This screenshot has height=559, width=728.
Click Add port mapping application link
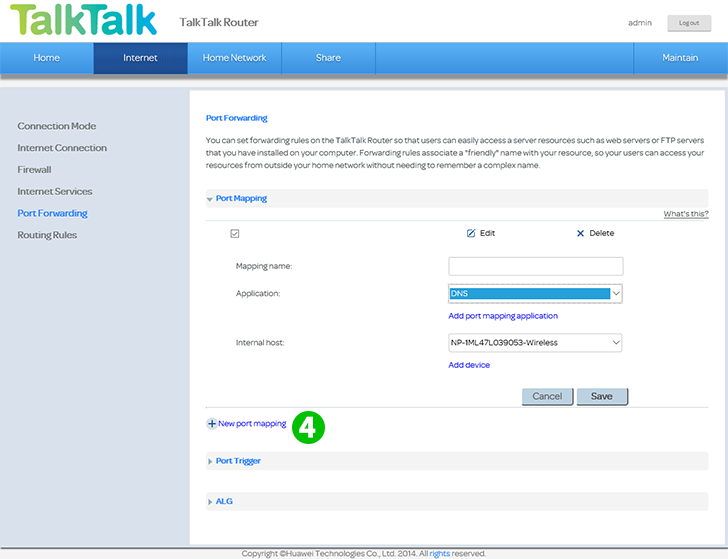pos(503,316)
